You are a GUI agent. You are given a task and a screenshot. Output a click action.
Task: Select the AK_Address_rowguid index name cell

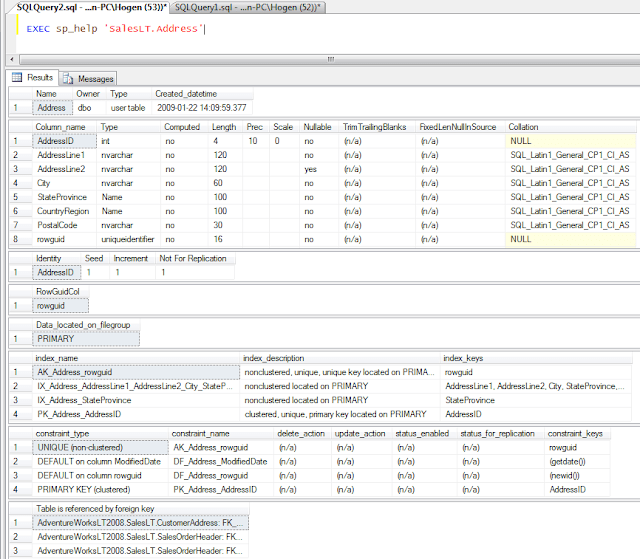click(136, 372)
